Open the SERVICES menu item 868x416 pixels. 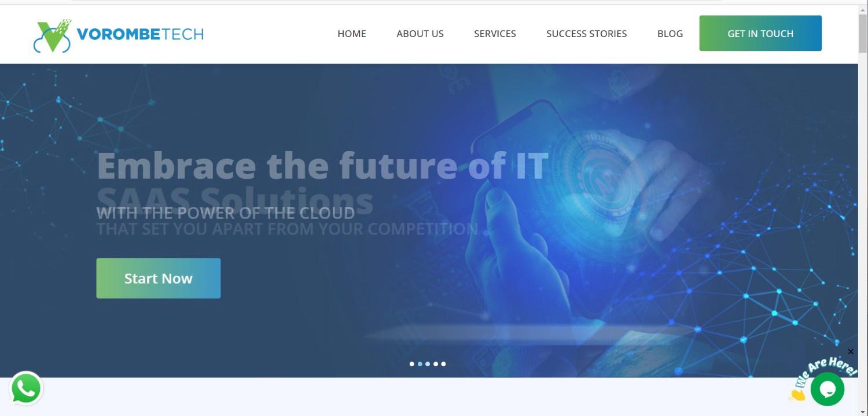pyautogui.click(x=495, y=34)
